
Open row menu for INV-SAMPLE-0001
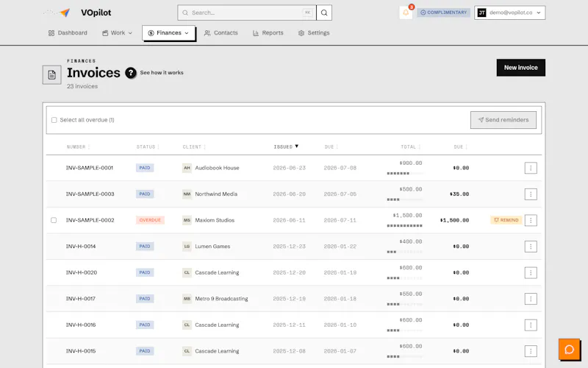tap(531, 169)
